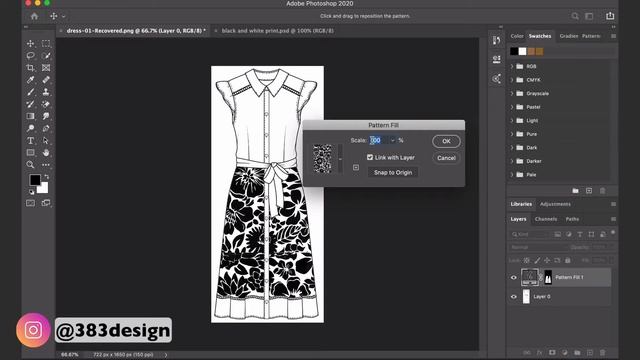
Task: Select the History Brush tool
Action: pyautogui.click(x=31, y=104)
